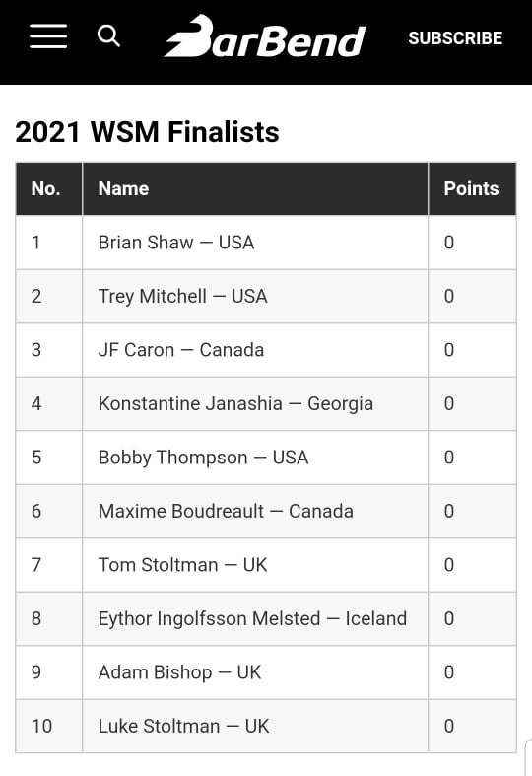Click Adam Bishop — UK name
This screenshot has height=776, width=532.
(x=179, y=672)
